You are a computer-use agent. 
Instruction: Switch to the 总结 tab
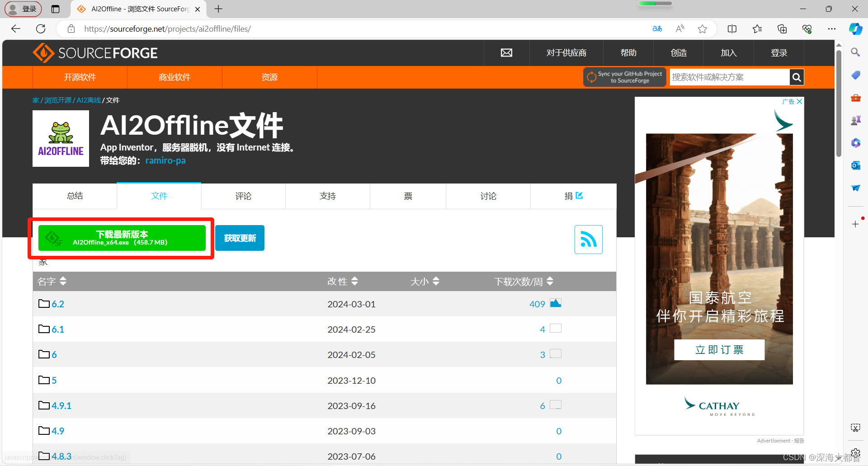coord(75,196)
